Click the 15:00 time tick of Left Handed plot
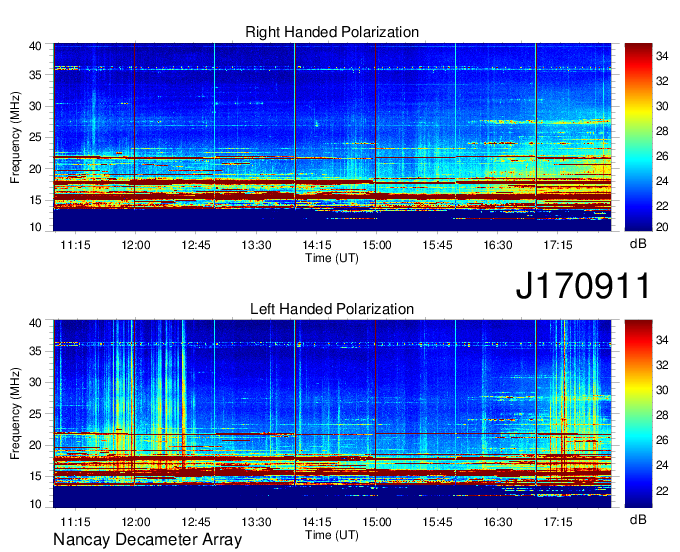 (x=377, y=522)
